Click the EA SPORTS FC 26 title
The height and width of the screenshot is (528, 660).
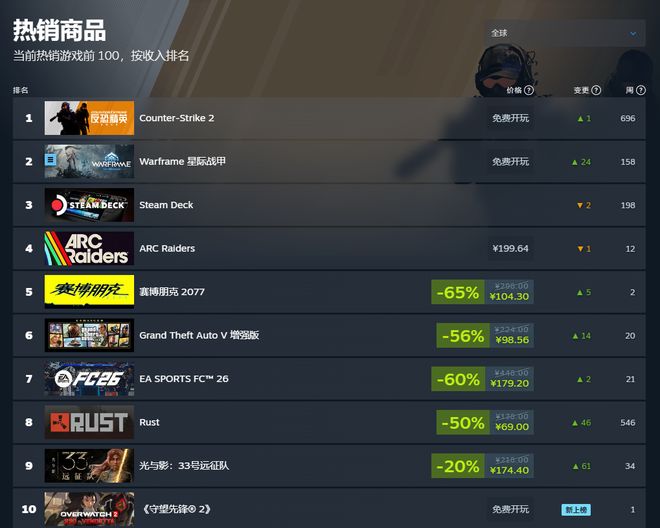coord(184,379)
